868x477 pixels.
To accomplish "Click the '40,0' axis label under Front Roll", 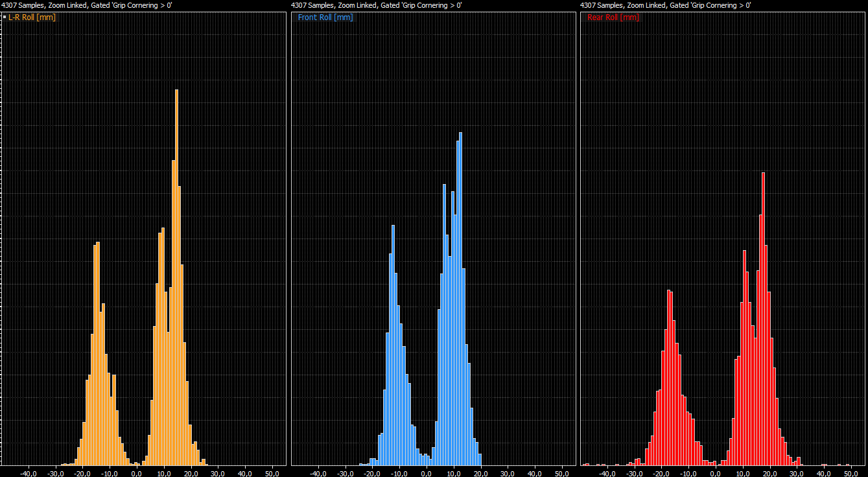I will tap(535, 473).
